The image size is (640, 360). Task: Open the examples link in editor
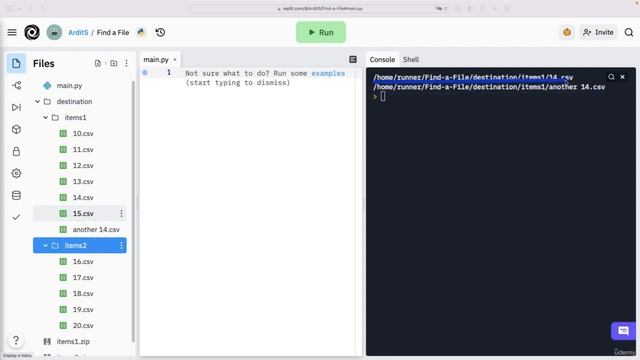tap(328, 73)
